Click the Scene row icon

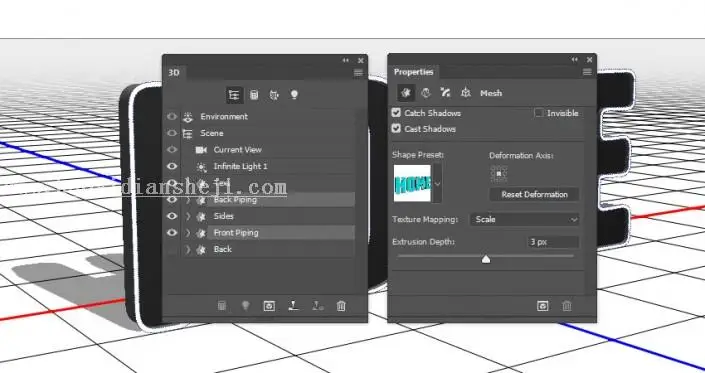point(187,133)
